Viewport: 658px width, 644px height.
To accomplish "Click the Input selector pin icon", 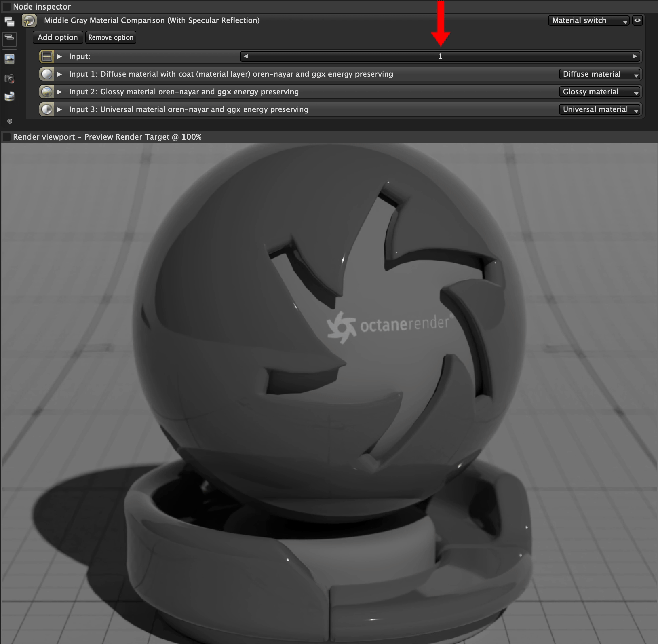I will pos(46,56).
